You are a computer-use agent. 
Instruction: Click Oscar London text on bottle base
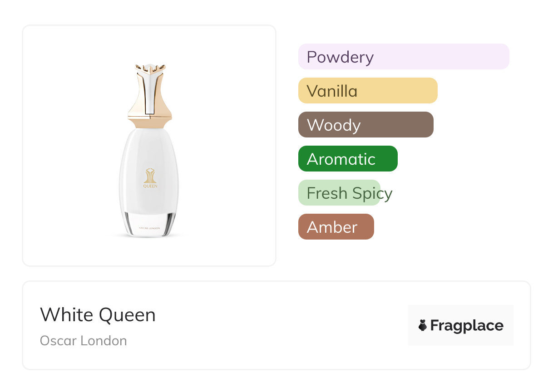point(149,228)
